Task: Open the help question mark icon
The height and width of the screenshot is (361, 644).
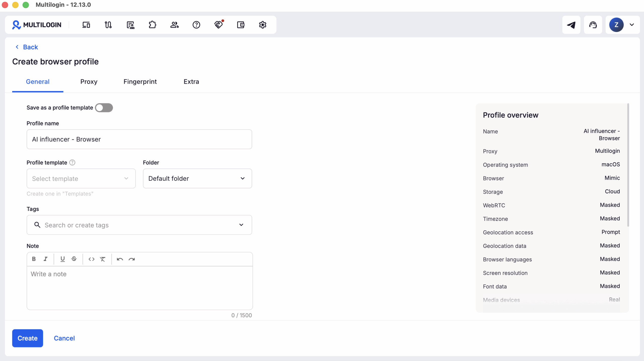Action: (196, 25)
